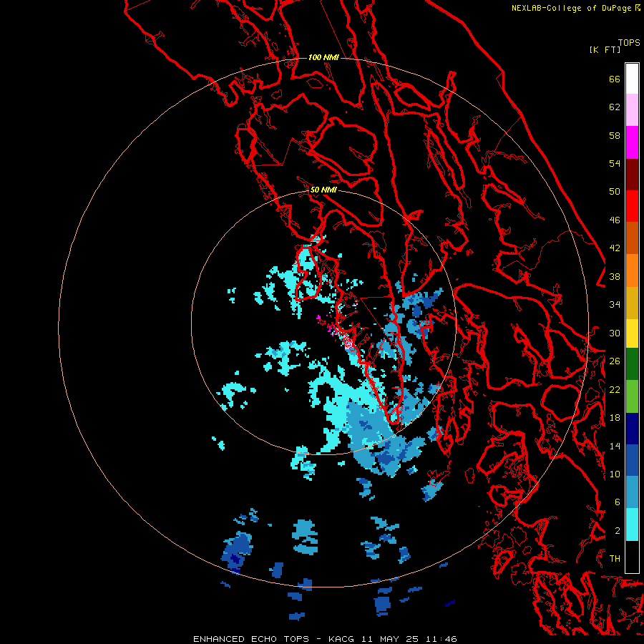The height and width of the screenshot is (644, 644).
Task: Pick the medium blue legend swatch
Action: coord(632,460)
